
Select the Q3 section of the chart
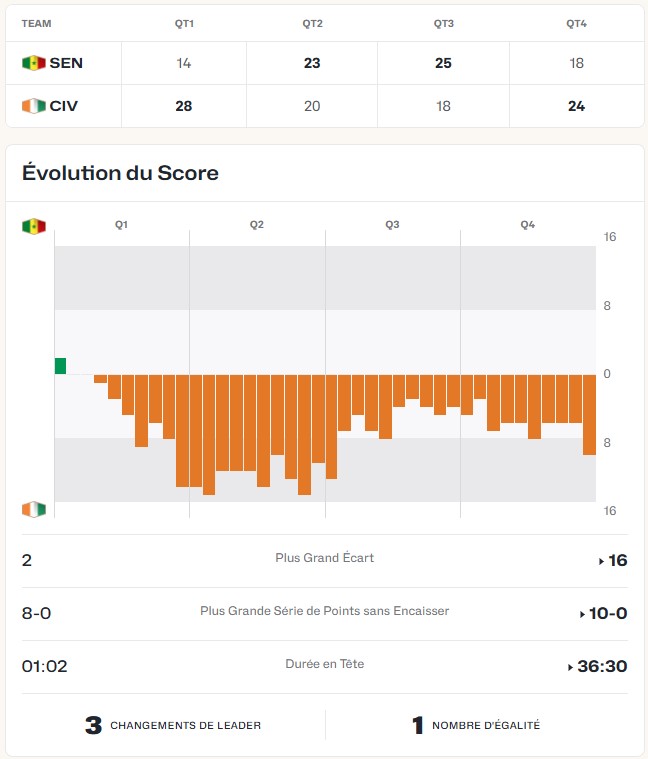pos(392,225)
